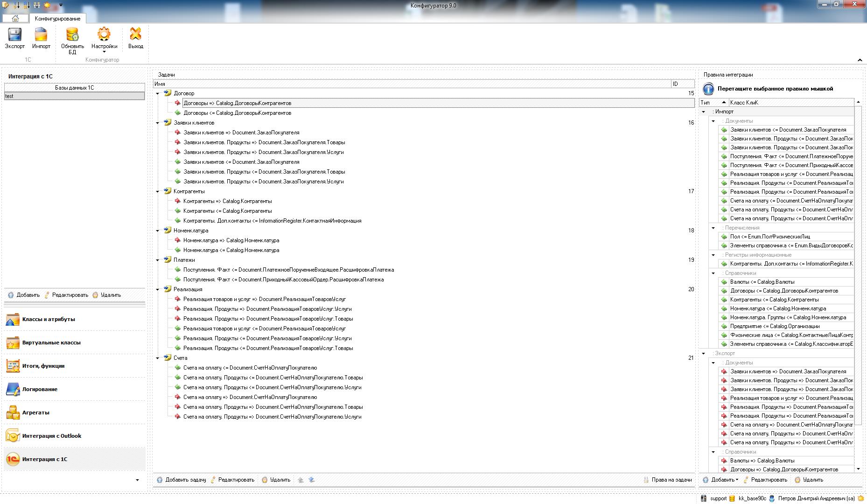This screenshot has width=867, height=504.
Task: Select rule Договоры <= Catalog.ДоговорыКонтрагентов in tasks
Action: [238, 113]
